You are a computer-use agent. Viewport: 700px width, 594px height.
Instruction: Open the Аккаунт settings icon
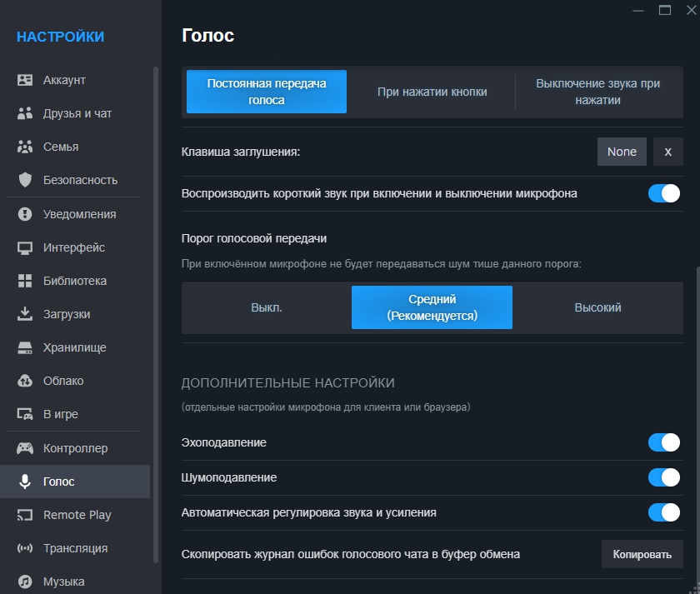click(x=25, y=80)
